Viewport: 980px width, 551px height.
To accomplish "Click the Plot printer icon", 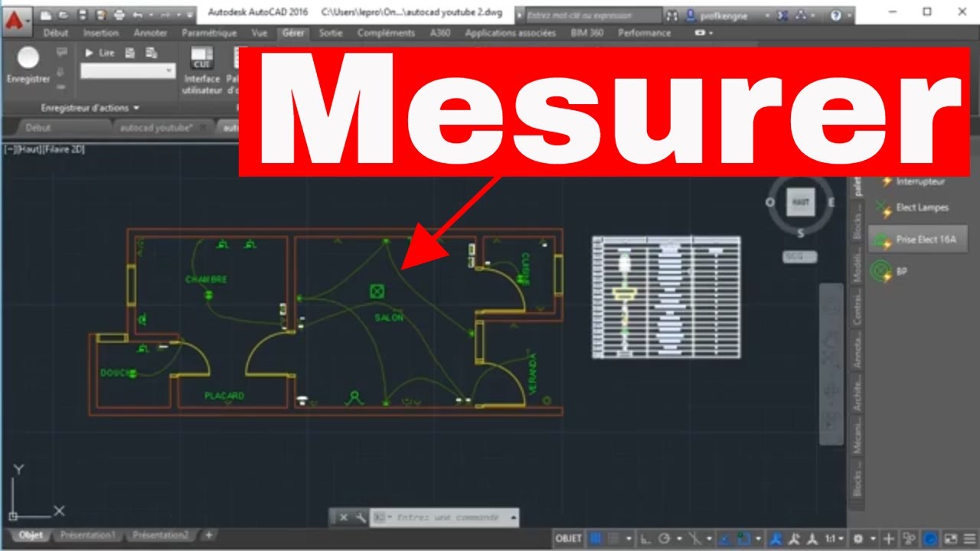I will pyautogui.click(x=119, y=15).
